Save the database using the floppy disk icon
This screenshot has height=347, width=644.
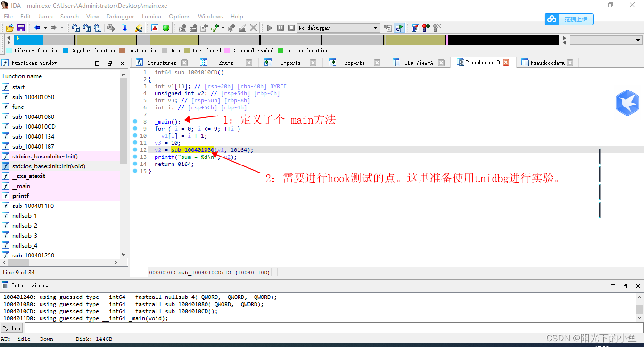pyautogui.click(x=21, y=28)
